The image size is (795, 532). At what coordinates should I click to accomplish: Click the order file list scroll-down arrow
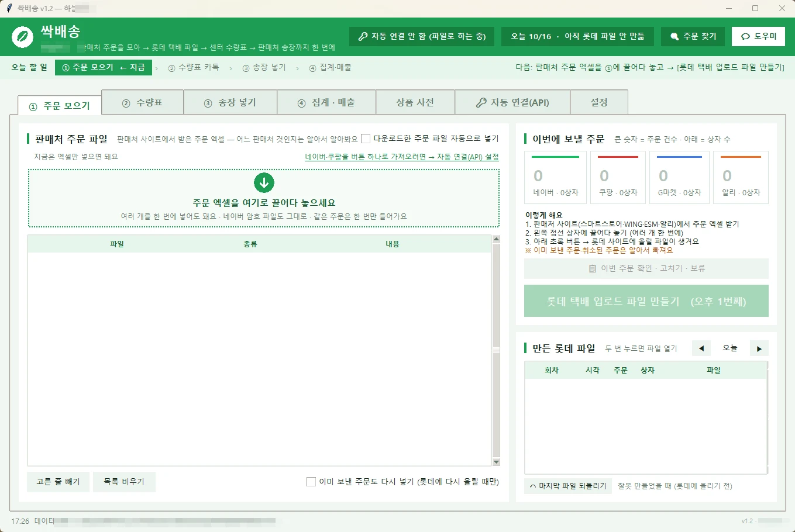(x=496, y=462)
